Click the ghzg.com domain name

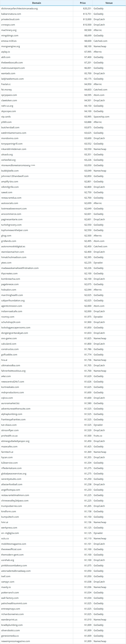coord(6,235)
